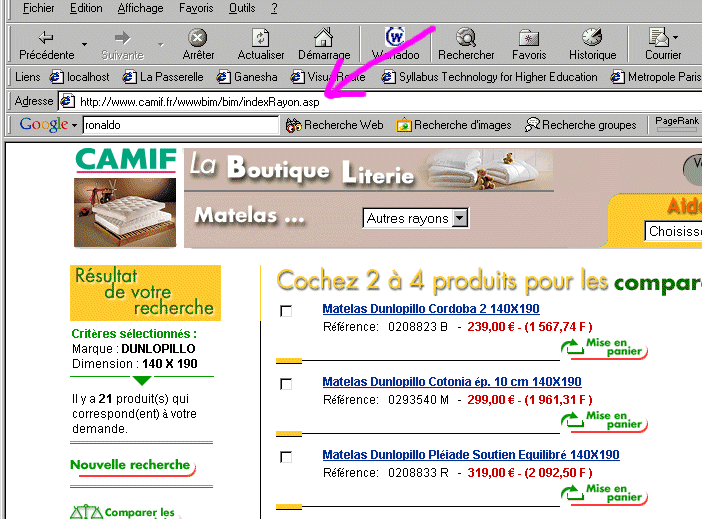The width and height of the screenshot is (702, 519).
Task: Click the price 319,00 € for Pléiade
Action: 491,473
